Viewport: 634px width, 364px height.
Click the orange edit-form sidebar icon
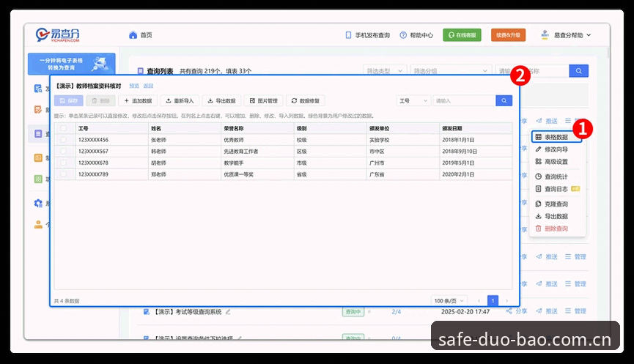pos(38,109)
